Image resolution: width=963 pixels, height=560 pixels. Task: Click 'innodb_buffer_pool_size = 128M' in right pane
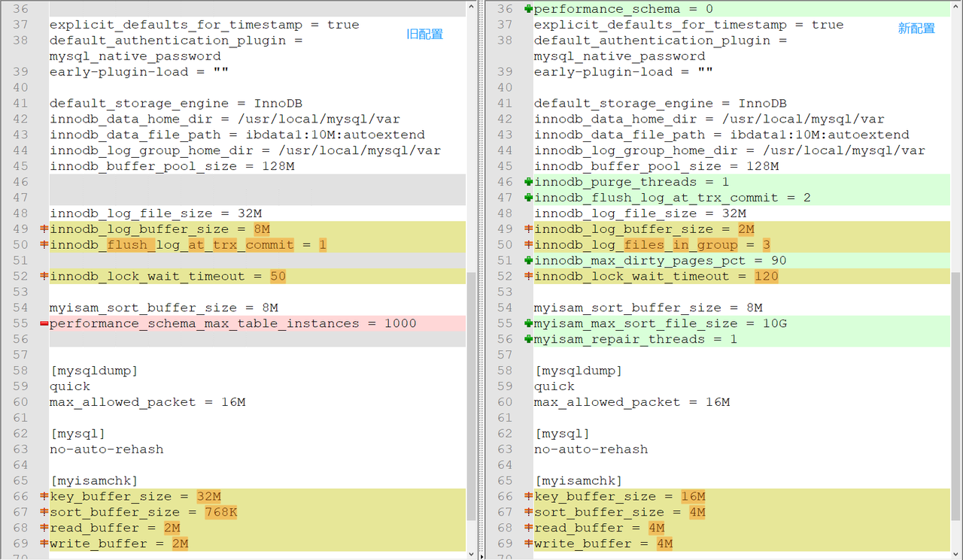(656, 166)
